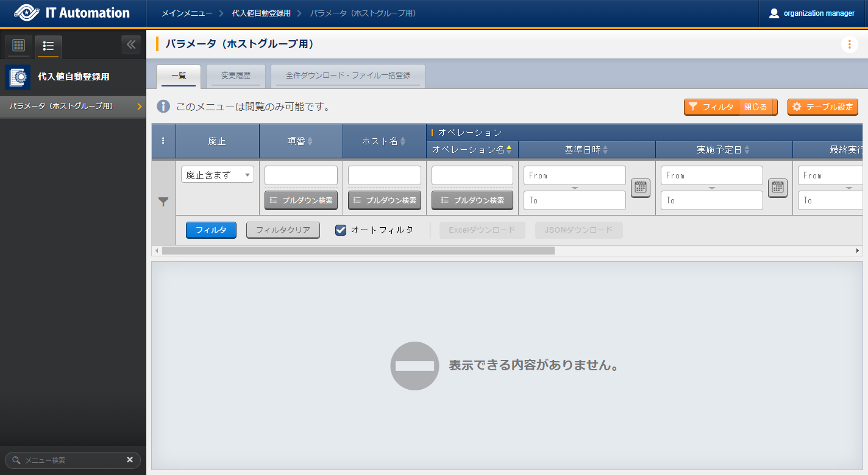
Task: Switch to the 変更履歴 tab
Action: tap(235, 76)
